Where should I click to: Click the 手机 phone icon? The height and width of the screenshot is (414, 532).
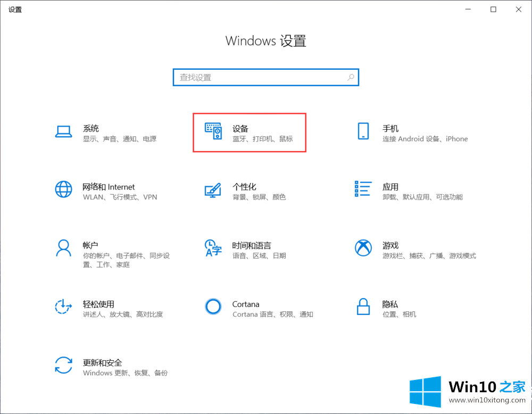pos(363,131)
